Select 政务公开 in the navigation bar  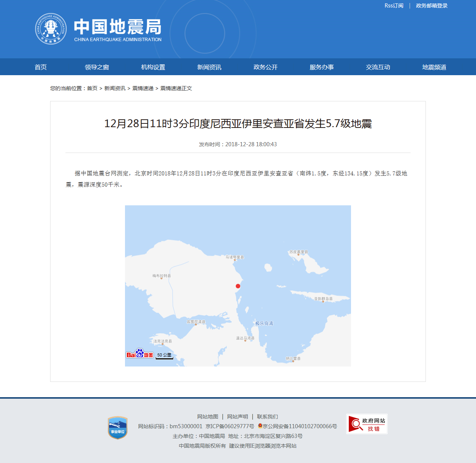click(x=265, y=67)
